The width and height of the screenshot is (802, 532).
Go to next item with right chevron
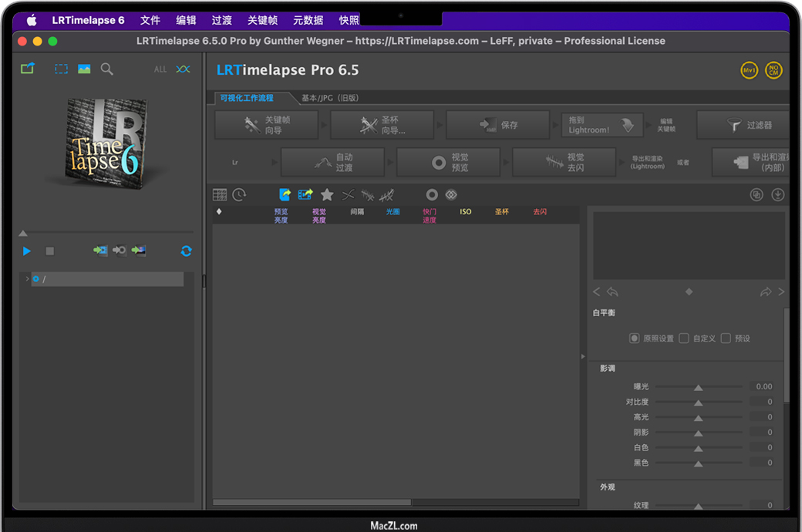point(781,291)
